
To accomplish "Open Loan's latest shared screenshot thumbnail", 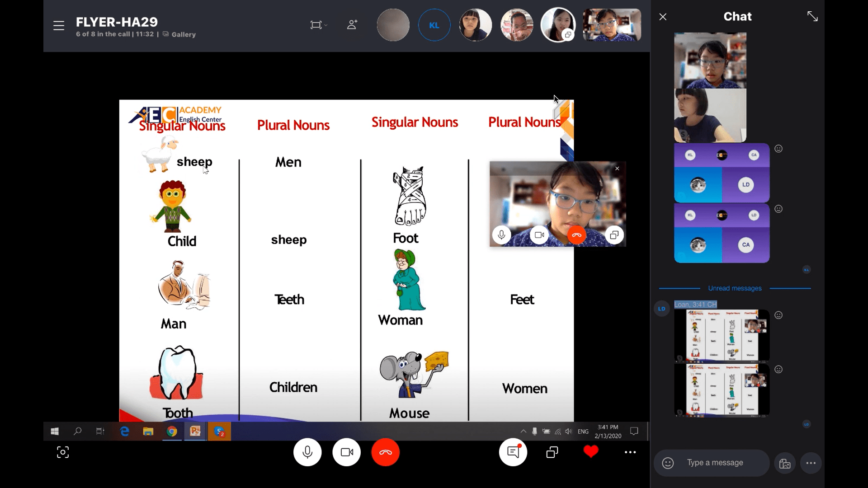I will [722, 390].
